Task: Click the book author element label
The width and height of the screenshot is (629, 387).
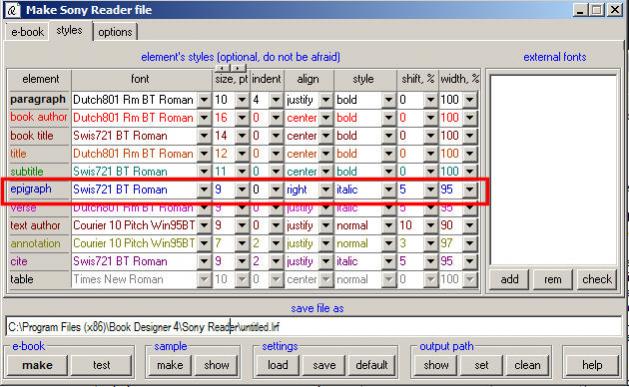Action: pos(39,117)
